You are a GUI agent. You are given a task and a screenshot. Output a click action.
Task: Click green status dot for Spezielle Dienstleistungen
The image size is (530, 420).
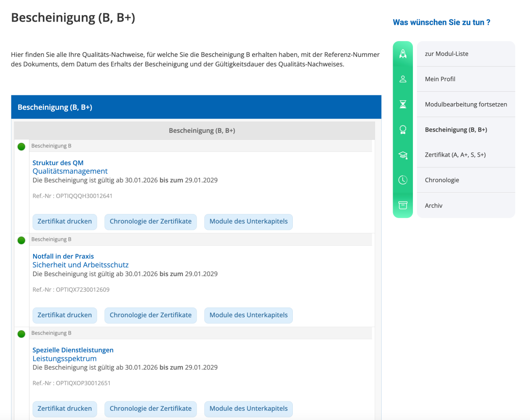(x=21, y=334)
